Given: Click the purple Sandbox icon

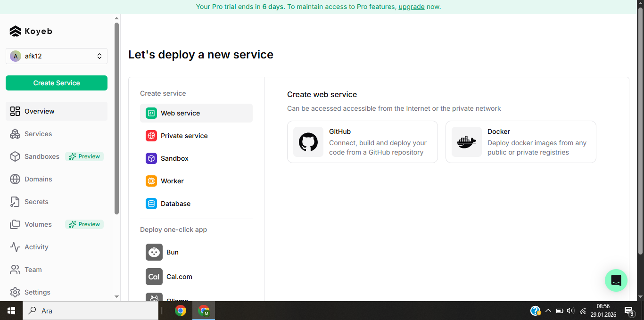Looking at the screenshot, I should [151, 158].
